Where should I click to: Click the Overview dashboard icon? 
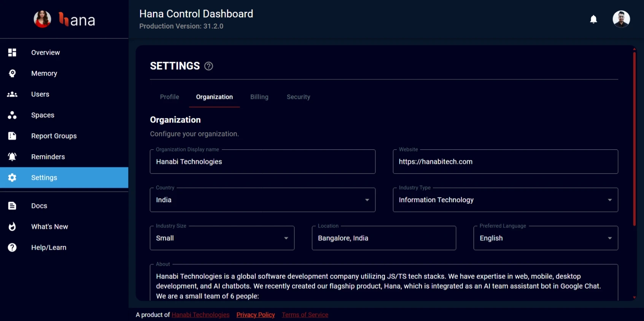(12, 52)
